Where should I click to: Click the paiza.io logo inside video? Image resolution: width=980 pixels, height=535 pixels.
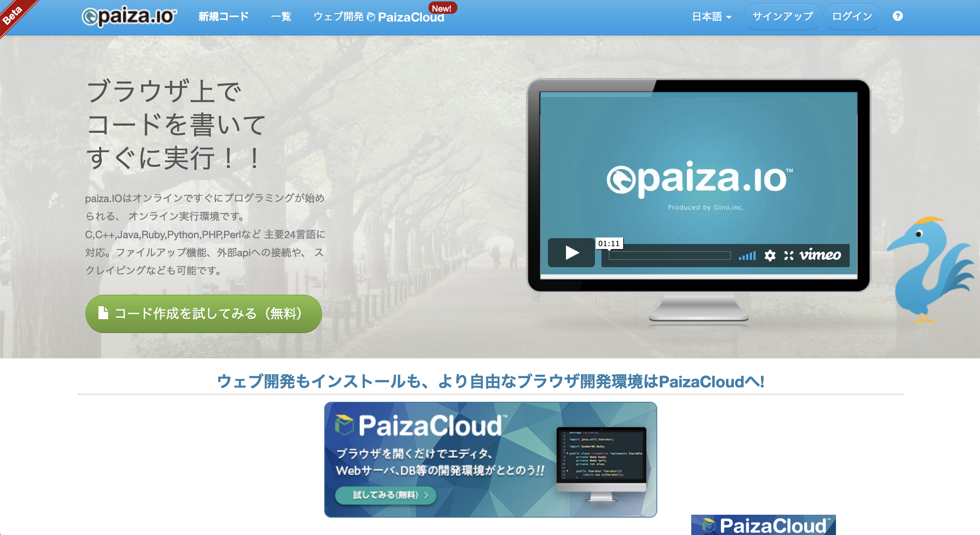tap(699, 179)
